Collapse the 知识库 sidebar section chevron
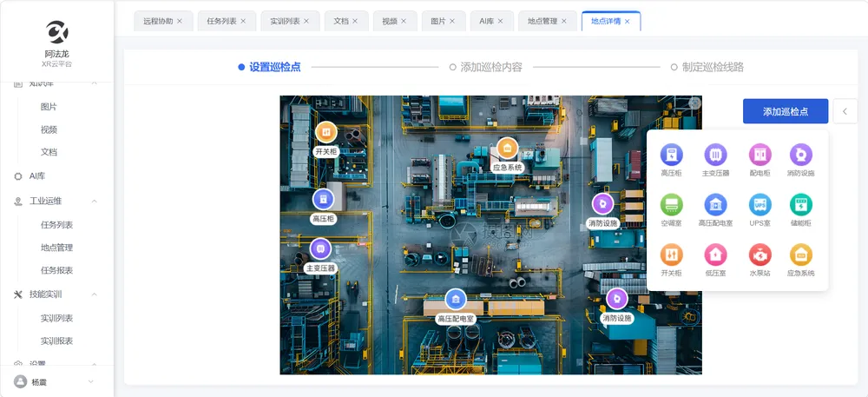 94,83
